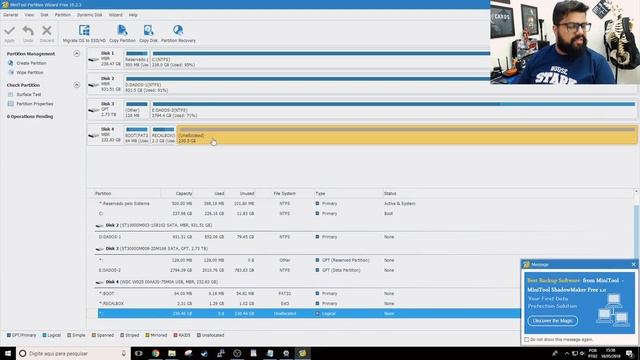Click the Cortana microphone icon
The height and width of the screenshot is (360, 640).
(x=124, y=353)
